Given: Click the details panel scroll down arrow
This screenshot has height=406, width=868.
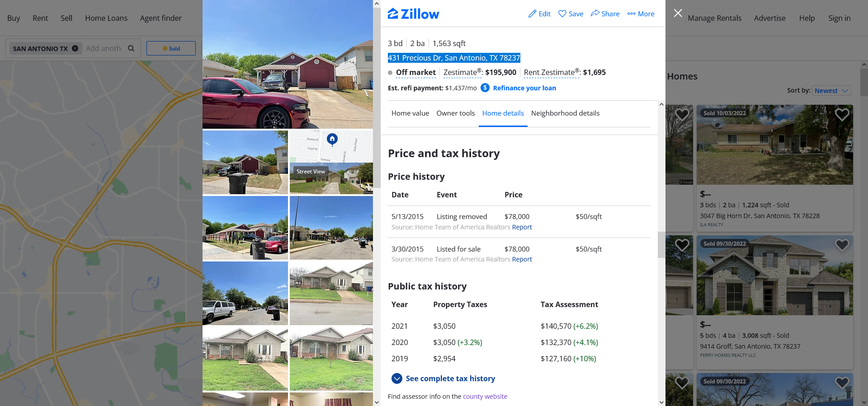Looking at the screenshot, I should tap(661, 402).
